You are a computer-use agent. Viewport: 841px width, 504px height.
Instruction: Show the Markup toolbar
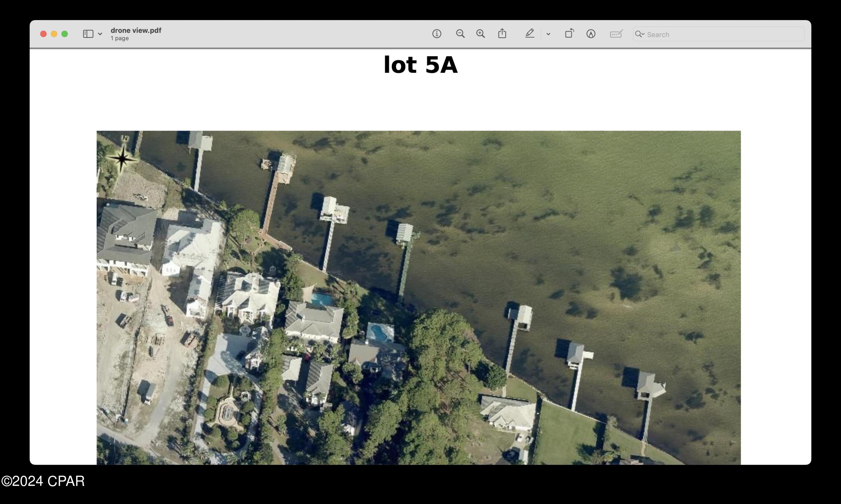[591, 34]
